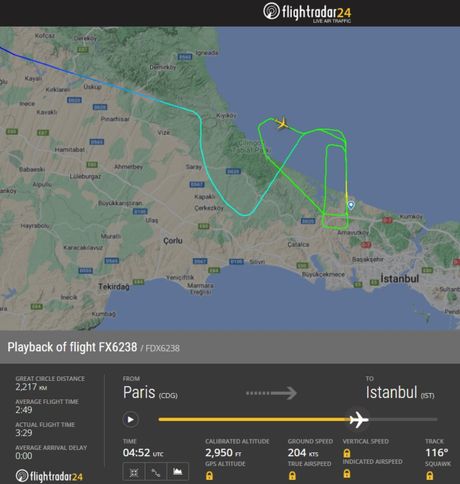This screenshot has height=484, width=460.
Task: Click the green holding pattern track
Action: pyautogui.click(x=336, y=181)
